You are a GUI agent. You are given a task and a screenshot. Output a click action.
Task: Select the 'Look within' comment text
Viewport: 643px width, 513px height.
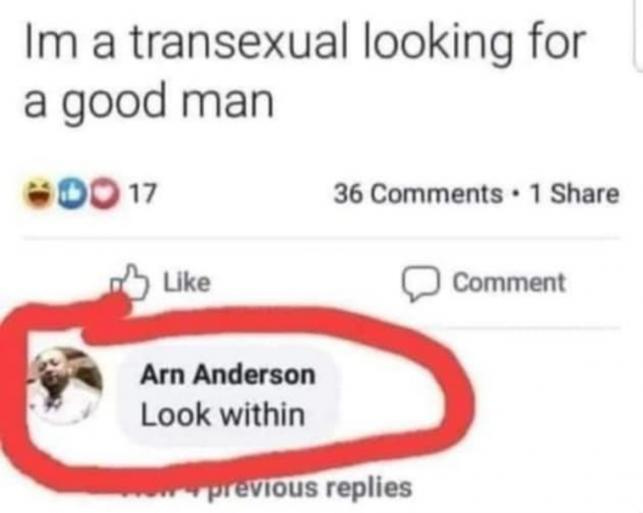coord(223,415)
